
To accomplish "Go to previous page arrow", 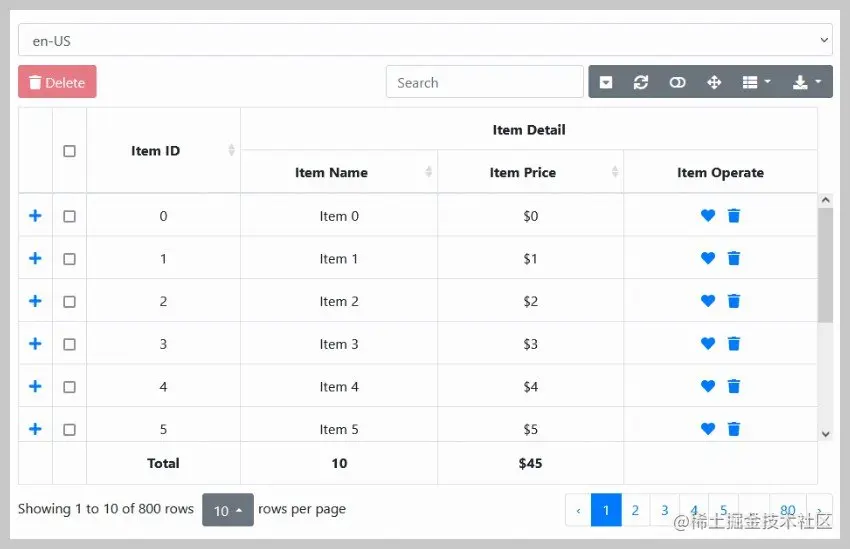I will tap(578, 510).
